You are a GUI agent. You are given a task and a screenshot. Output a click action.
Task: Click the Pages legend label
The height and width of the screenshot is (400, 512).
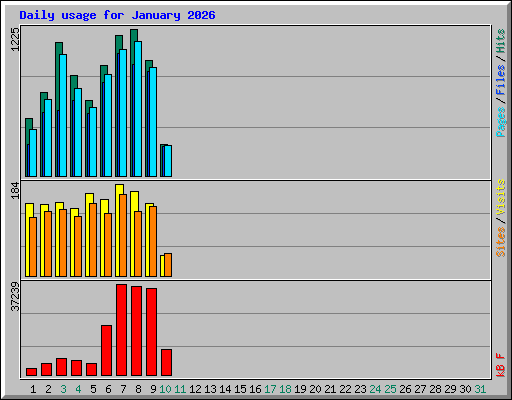[500, 122]
